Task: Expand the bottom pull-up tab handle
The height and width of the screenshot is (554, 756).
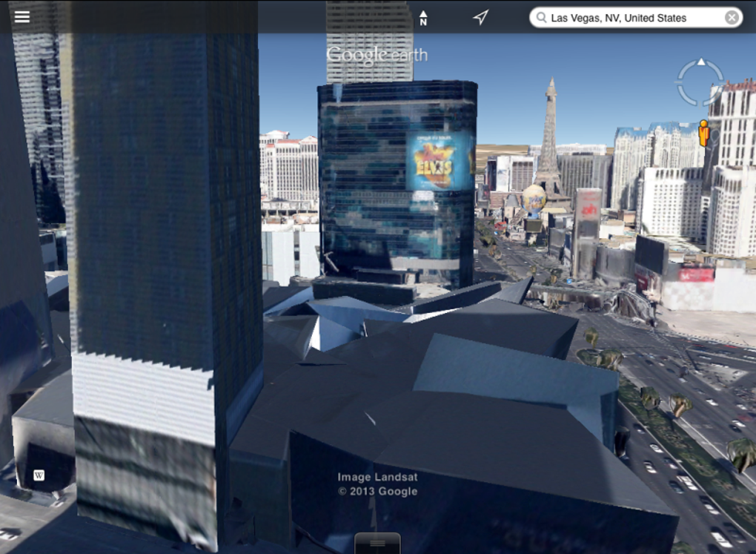Action: 377,544
